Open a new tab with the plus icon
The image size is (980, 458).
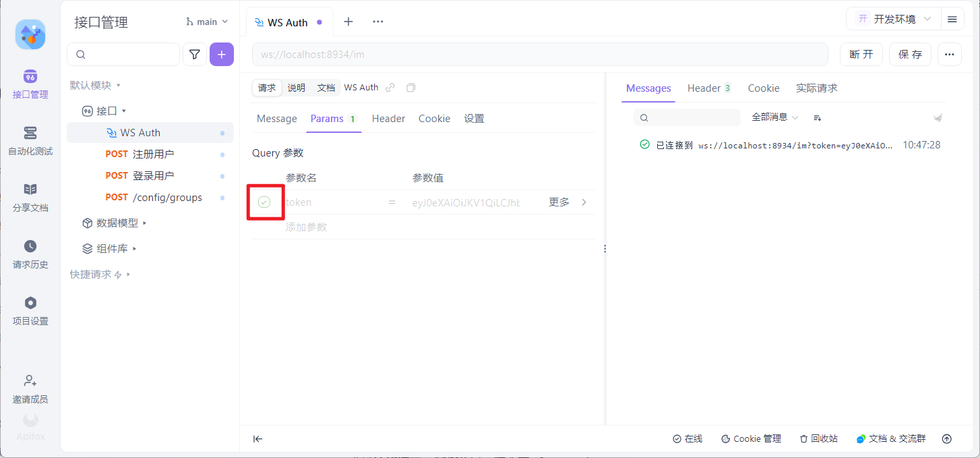pyautogui.click(x=348, y=22)
